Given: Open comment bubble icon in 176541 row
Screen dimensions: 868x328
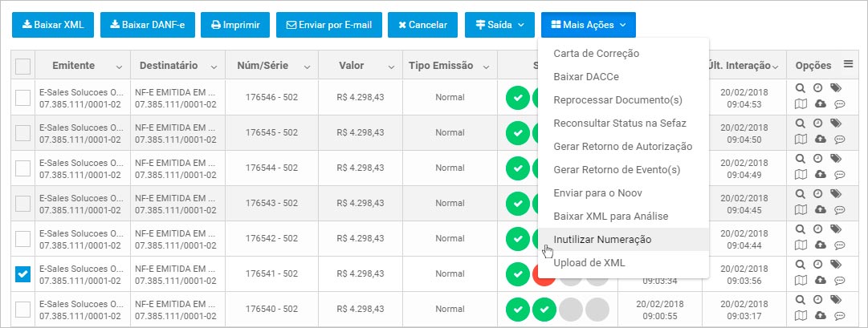Looking at the screenshot, I should (839, 281).
